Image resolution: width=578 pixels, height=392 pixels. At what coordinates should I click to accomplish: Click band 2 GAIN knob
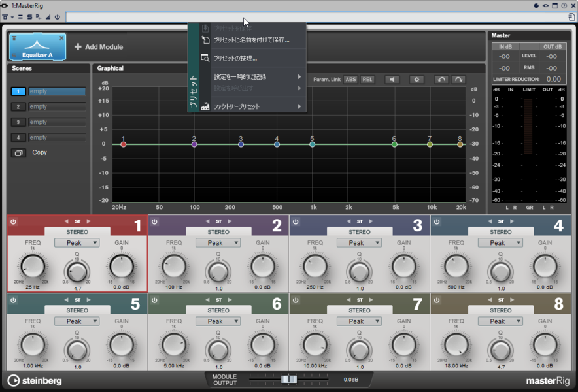[x=262, y=267]
